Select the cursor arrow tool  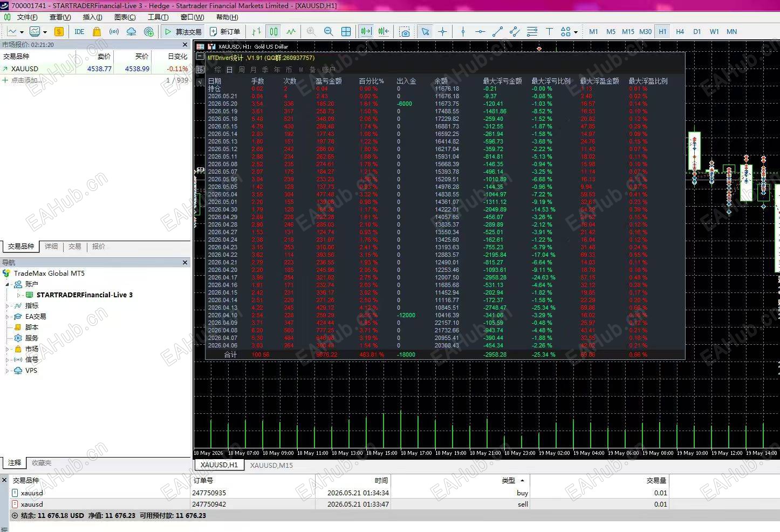[x=426, y=32]
